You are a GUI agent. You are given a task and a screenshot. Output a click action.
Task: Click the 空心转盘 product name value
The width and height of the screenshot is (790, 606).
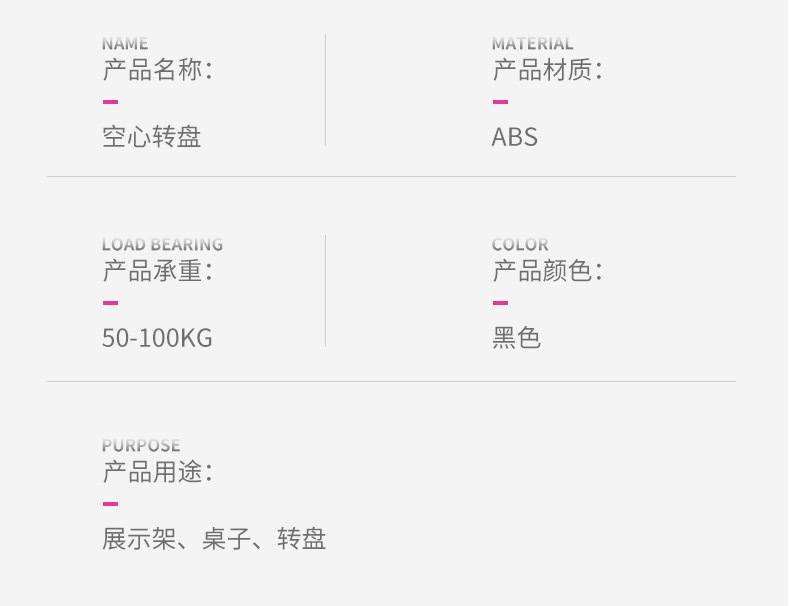pos(152,137)
